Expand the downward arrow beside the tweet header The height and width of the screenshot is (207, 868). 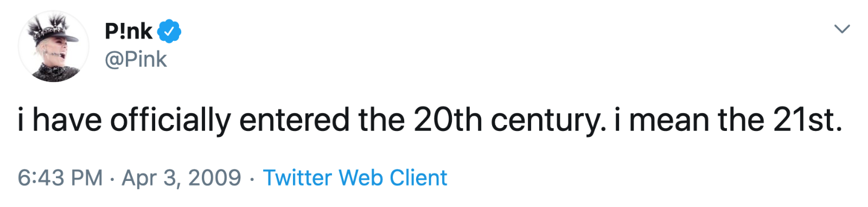[841, 29]
